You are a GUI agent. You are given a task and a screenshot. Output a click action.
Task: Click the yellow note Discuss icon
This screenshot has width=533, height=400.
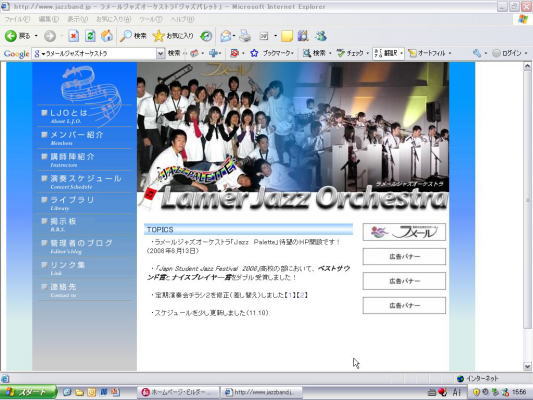point(287,36)
